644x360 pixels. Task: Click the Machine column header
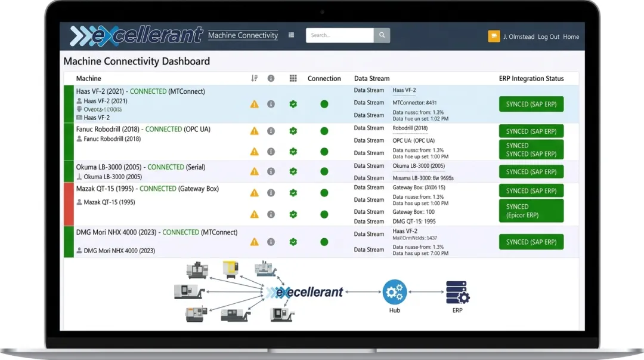(x=88, y=78)
